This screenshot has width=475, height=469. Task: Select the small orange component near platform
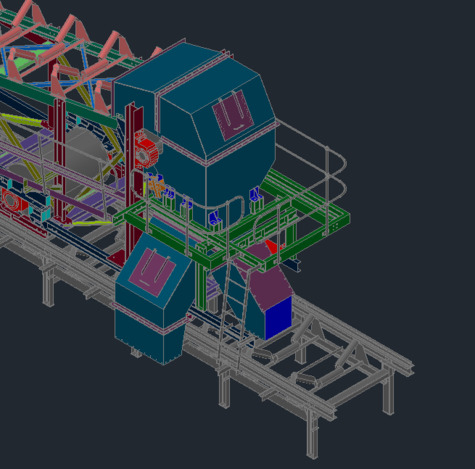[x=156, y=187]
